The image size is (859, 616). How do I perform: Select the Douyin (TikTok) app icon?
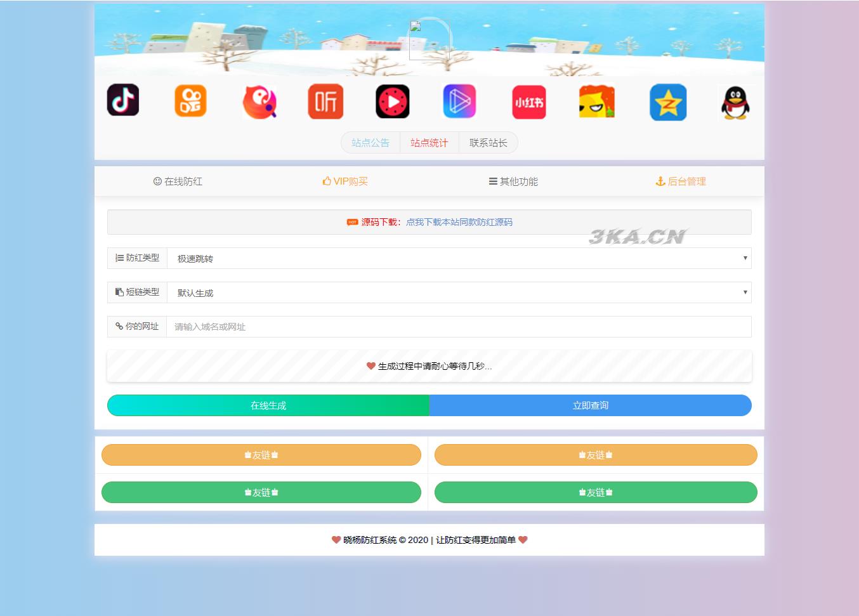point(123,100)
